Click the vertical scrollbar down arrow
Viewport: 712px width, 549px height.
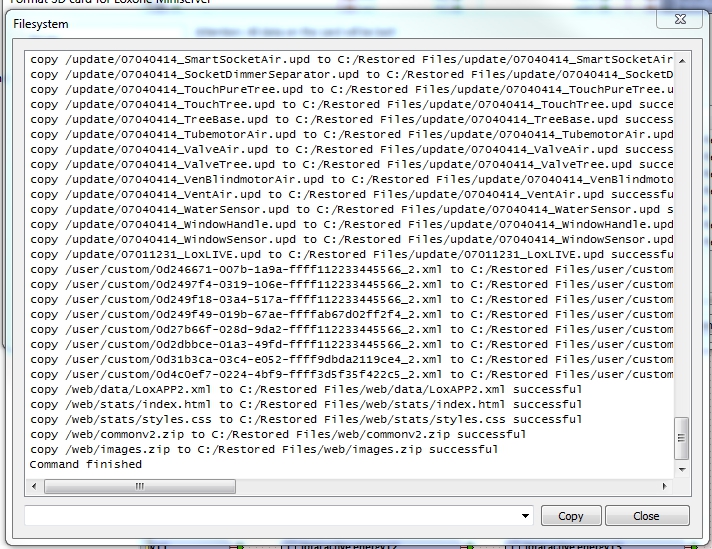coord(682,469)
